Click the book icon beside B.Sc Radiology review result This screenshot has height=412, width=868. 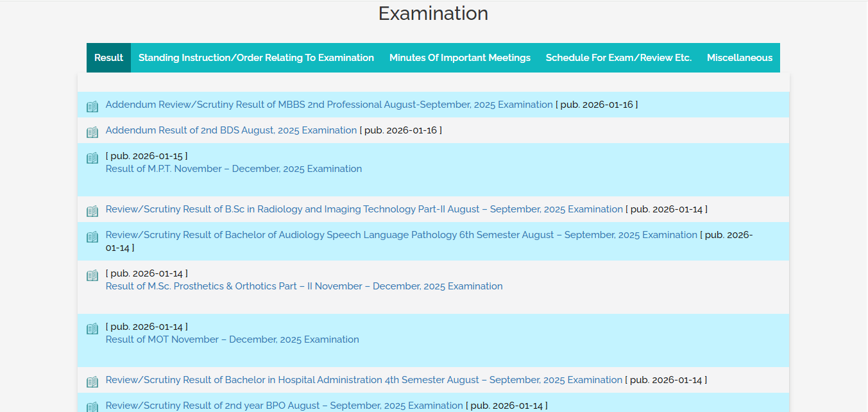pyautogui.click(x=92, y=210)
